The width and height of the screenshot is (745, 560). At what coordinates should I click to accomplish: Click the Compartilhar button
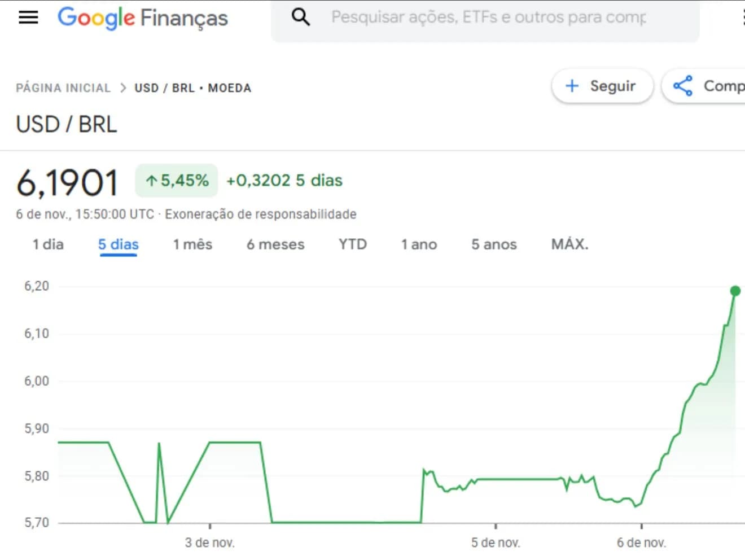pos(717,86)
